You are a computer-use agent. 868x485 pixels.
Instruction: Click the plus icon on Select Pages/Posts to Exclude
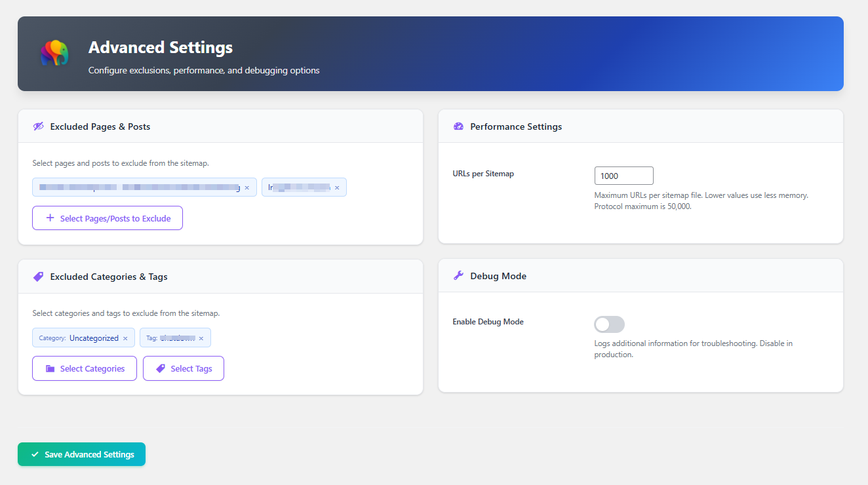coord(50,217)
